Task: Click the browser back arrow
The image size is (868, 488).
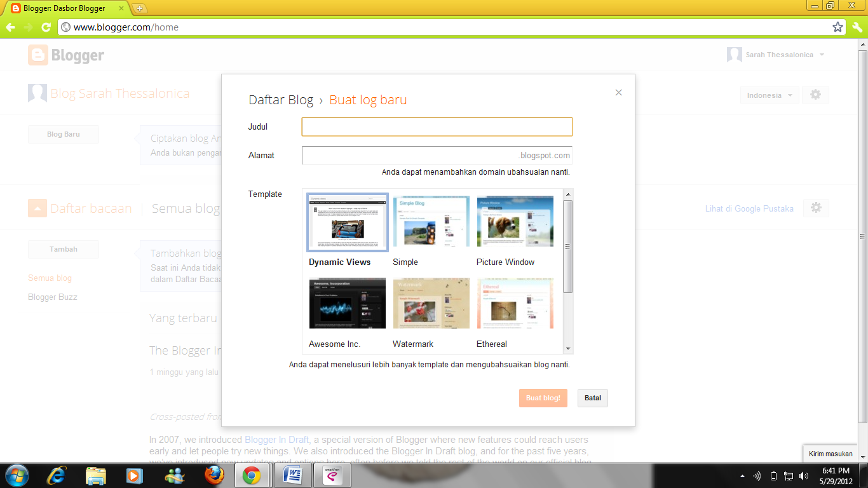Action: [x=10, y=27]
